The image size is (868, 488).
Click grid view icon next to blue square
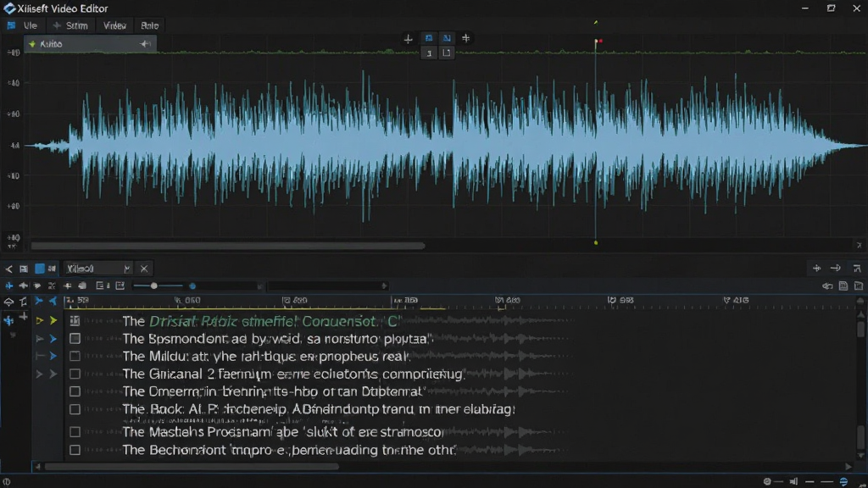pos(52,269)
